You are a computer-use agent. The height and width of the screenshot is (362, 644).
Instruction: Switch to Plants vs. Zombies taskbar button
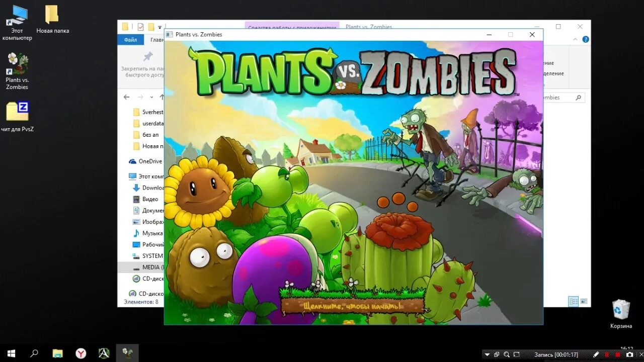tap(127, 353)
